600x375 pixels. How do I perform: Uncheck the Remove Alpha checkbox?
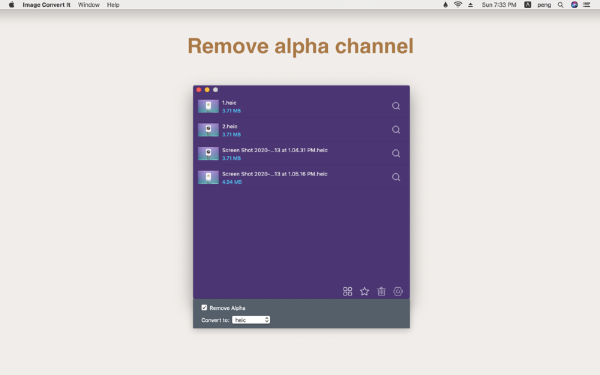(204, 308)
